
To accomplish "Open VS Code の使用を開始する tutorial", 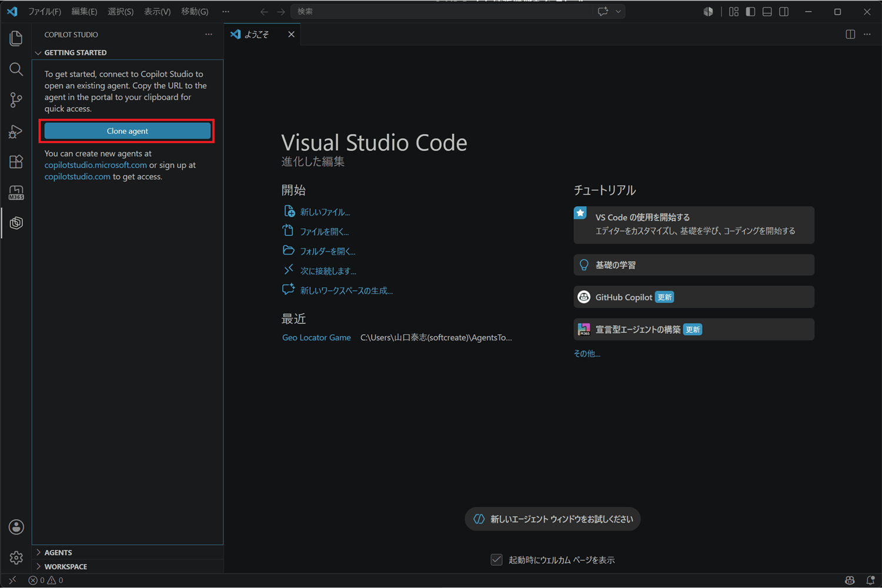I will click(694, 225).
